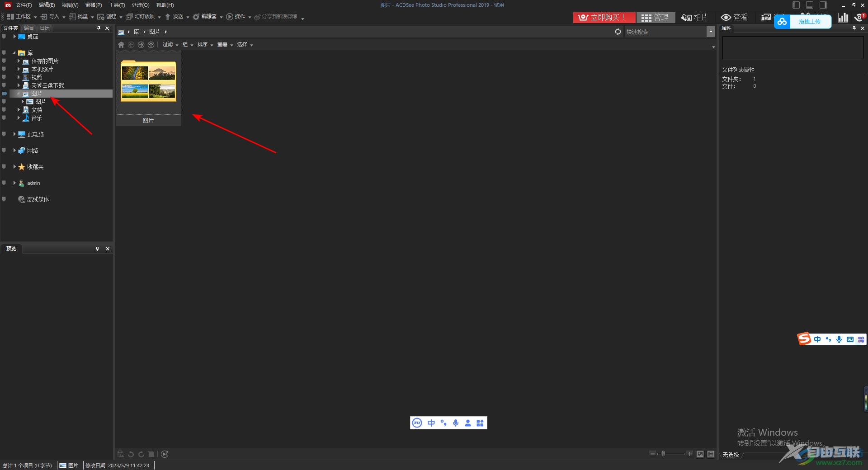Switch to the 编目 tab
Viewport: 868px width, 470px height.
pyautogui.click(x=29, y=28)
